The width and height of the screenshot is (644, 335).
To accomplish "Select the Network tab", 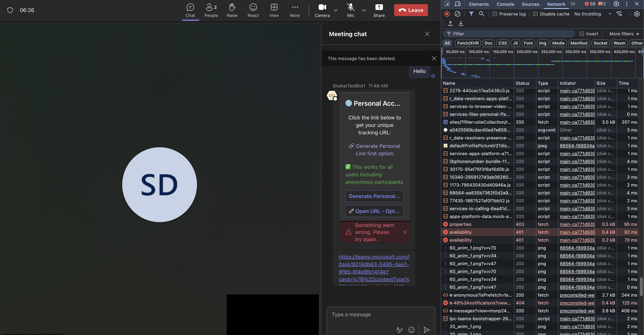I will pos(556,4).
